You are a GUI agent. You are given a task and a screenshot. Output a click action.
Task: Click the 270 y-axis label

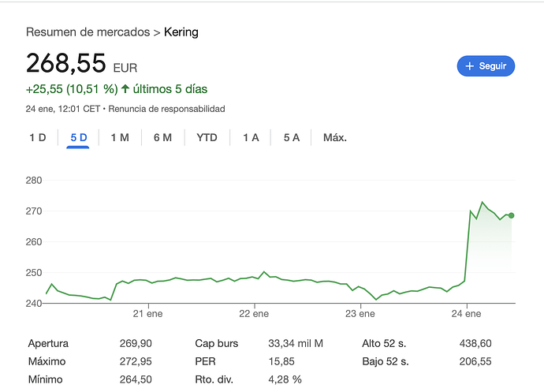[x=34, y=211]
